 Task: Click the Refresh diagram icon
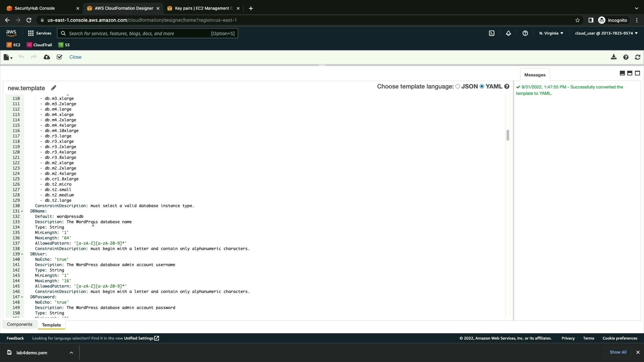tap(638, 57)
